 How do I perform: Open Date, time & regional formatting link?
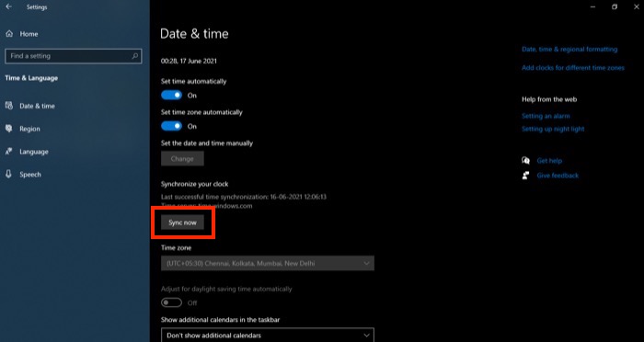(569, 50)
